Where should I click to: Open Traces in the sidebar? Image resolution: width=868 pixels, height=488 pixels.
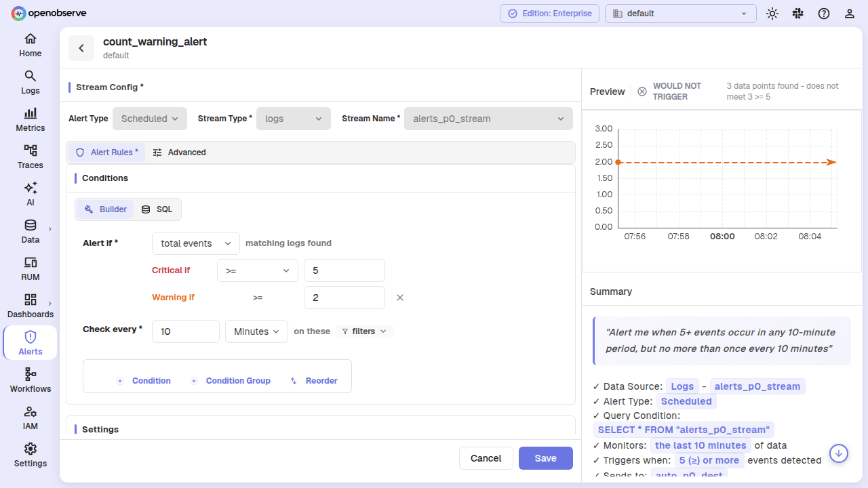[30, 157]
